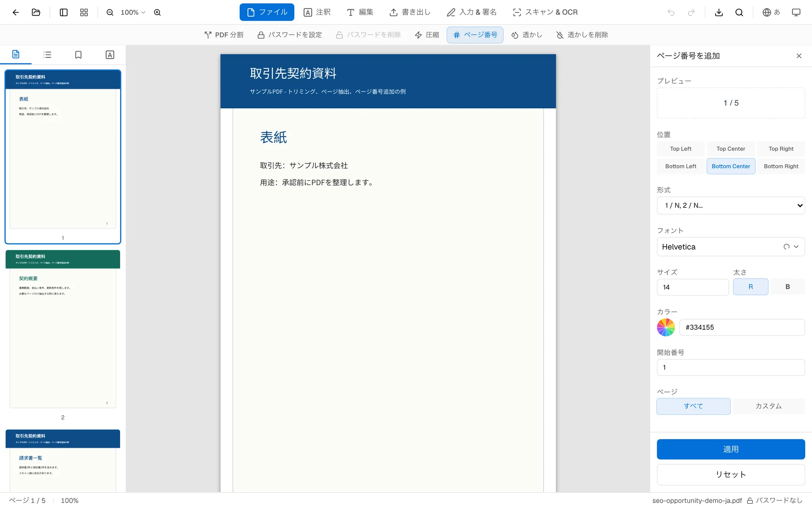The image size is (812, 508).
Task: Set position to Bottom Center
Action: tap(731, 166)
